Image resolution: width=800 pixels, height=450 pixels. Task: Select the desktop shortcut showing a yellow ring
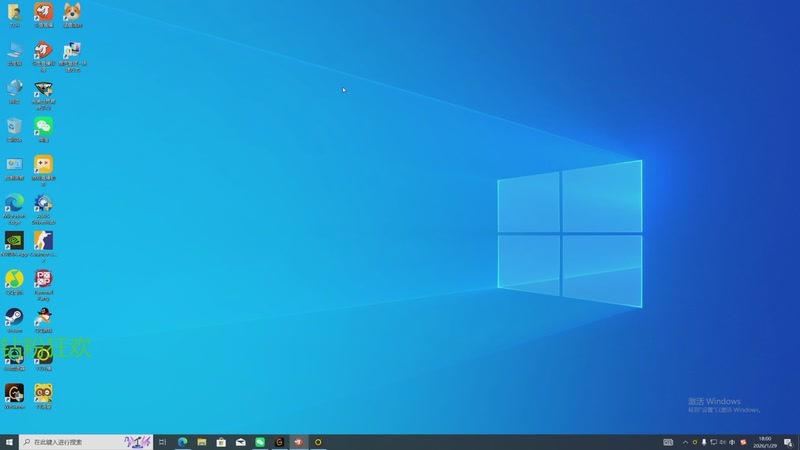coord(43,358)
